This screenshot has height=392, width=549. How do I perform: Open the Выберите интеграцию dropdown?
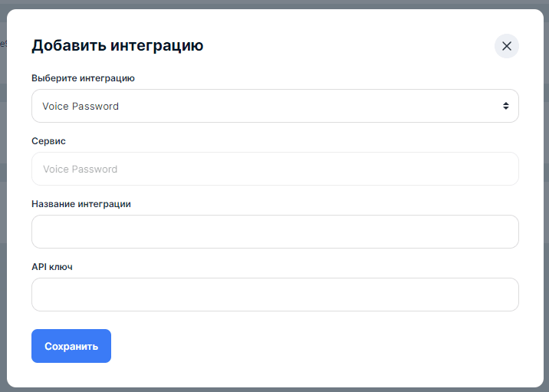[x=274, y=106]
